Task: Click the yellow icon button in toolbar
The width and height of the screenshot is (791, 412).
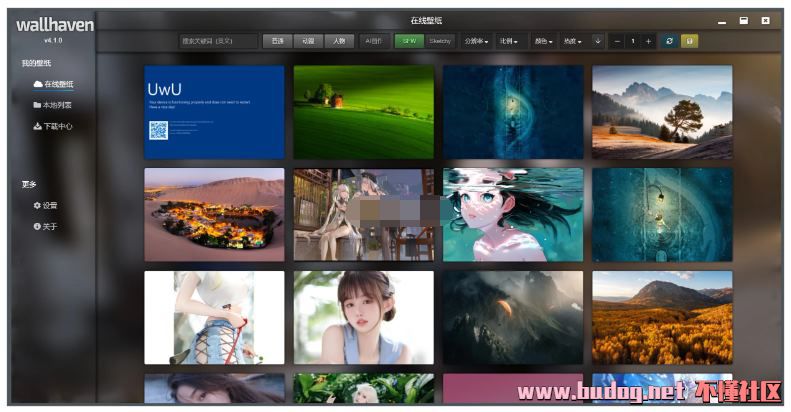Action: coord(690,41)
